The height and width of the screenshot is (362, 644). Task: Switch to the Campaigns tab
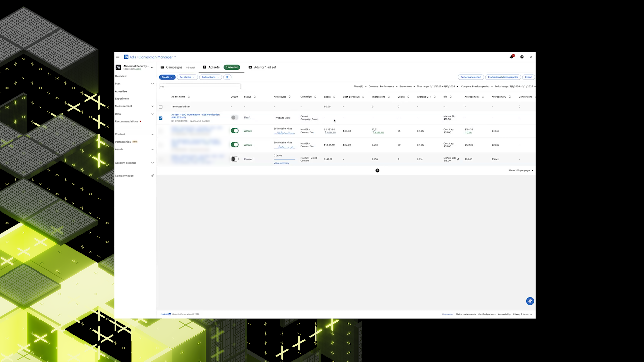pos(178,67)
